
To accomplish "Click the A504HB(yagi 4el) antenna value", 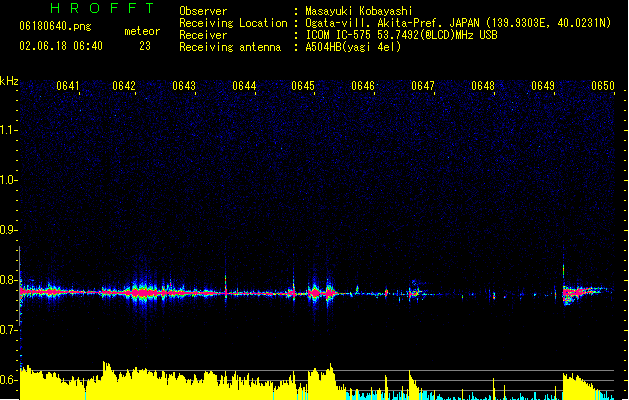I will (x=353, y=47).
